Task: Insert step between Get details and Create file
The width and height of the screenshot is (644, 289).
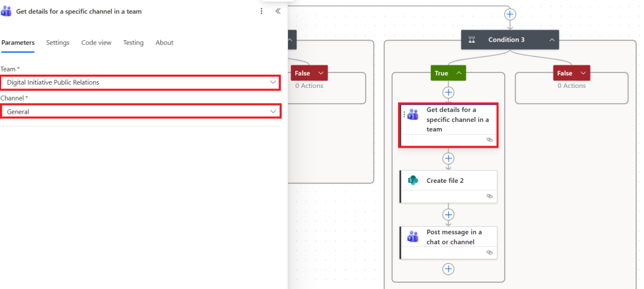Action: pos(448,158)
